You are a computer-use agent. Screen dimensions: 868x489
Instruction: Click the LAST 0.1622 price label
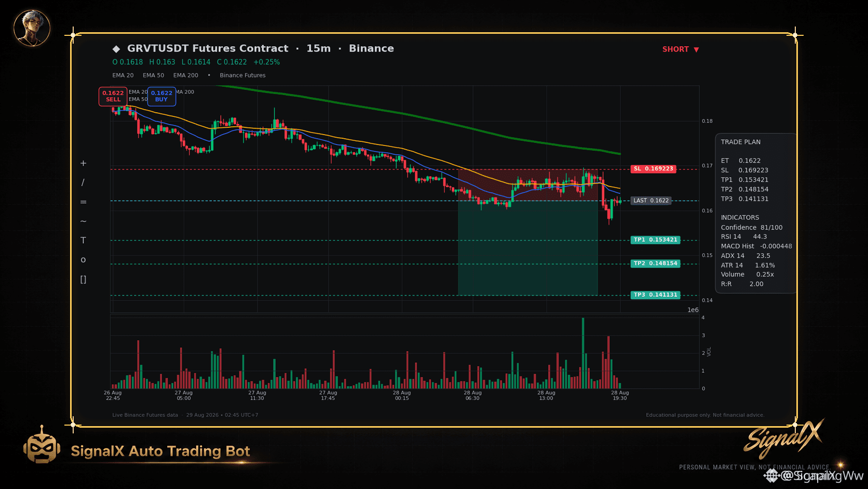point(651,201)
